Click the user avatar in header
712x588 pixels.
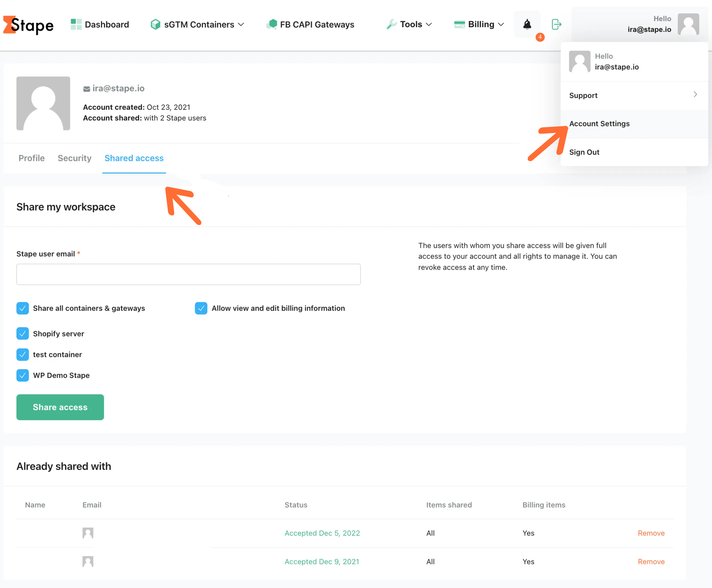(688, 24)
